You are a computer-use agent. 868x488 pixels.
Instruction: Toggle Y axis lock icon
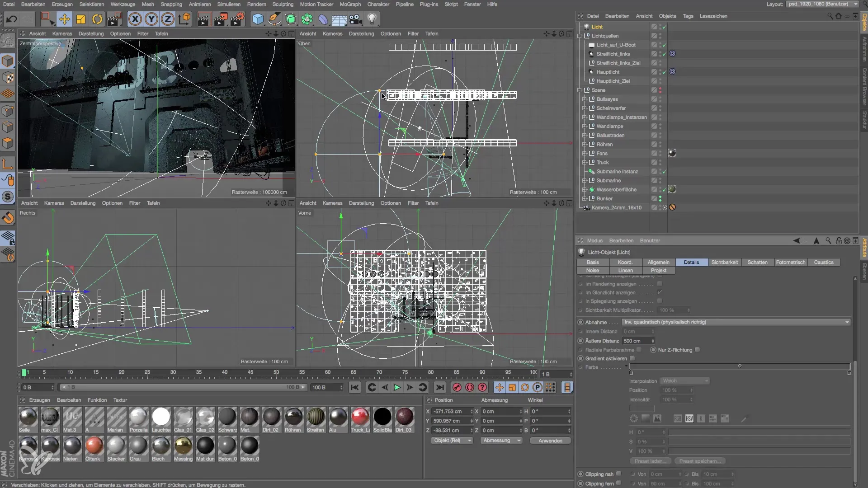[x=151, y=19]
